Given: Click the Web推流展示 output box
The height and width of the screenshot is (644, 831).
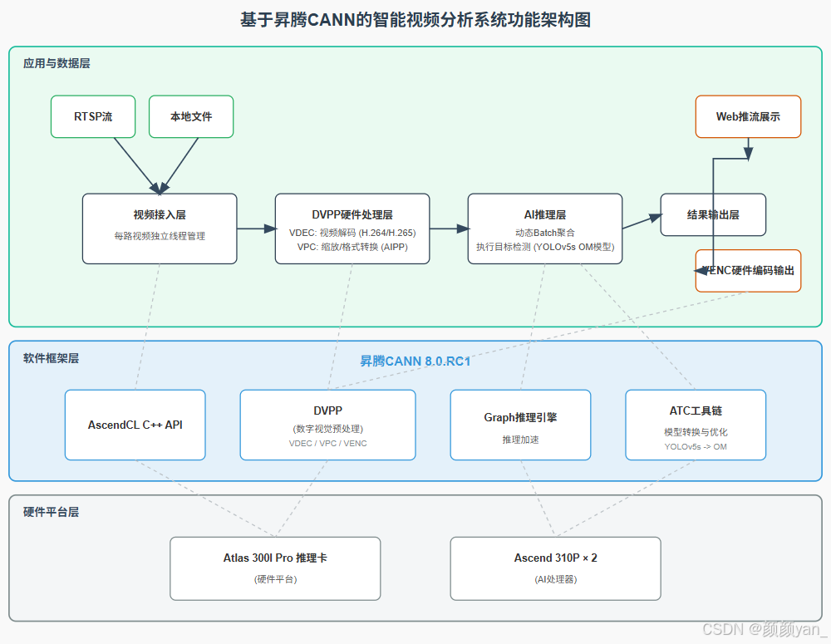Looking at the screenshot, I should point(749,116).
